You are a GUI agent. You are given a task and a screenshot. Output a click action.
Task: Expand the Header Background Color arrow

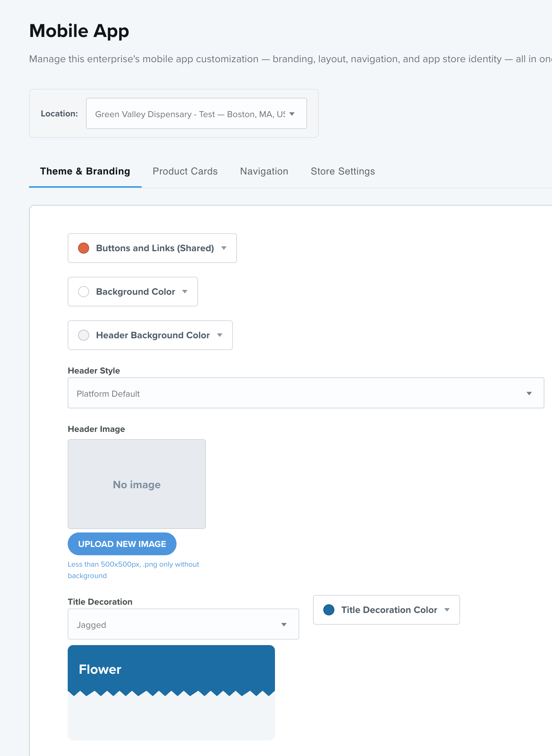[220, 335]
